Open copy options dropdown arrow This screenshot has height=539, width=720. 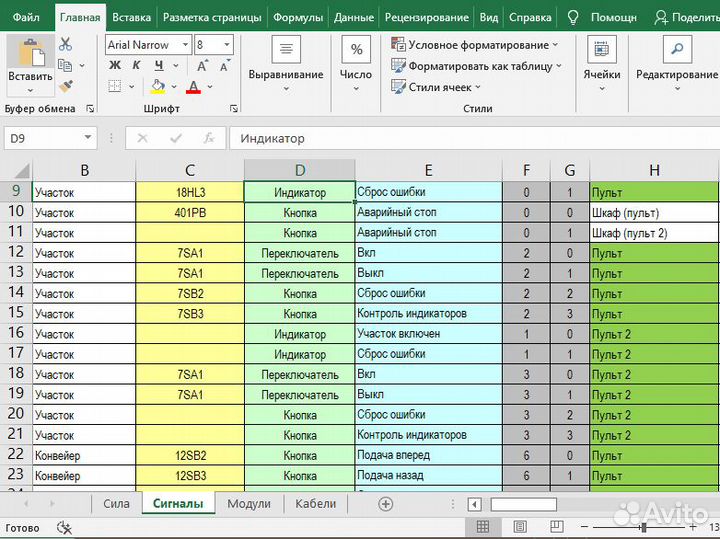coord(82,66)
